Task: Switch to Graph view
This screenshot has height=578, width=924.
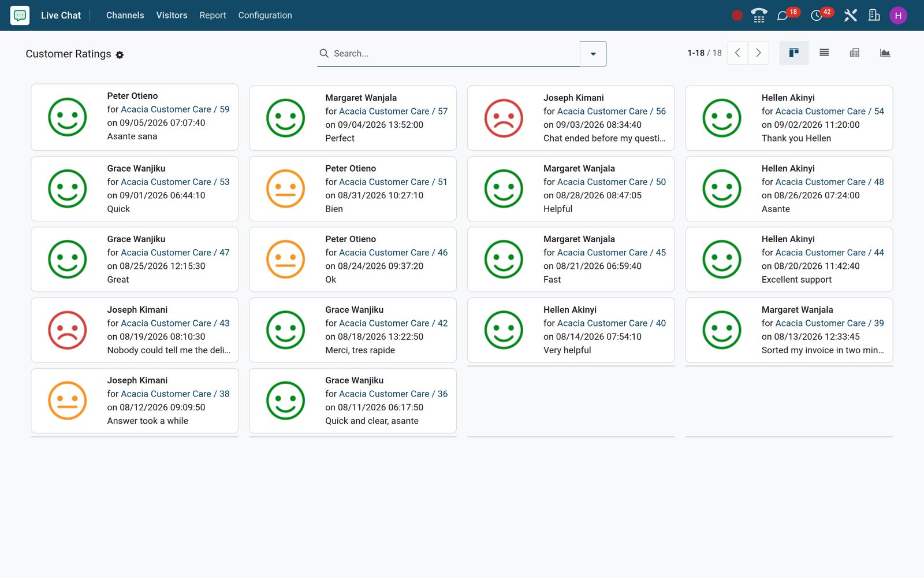Action: pyautogui.click(x=885, y=53)
